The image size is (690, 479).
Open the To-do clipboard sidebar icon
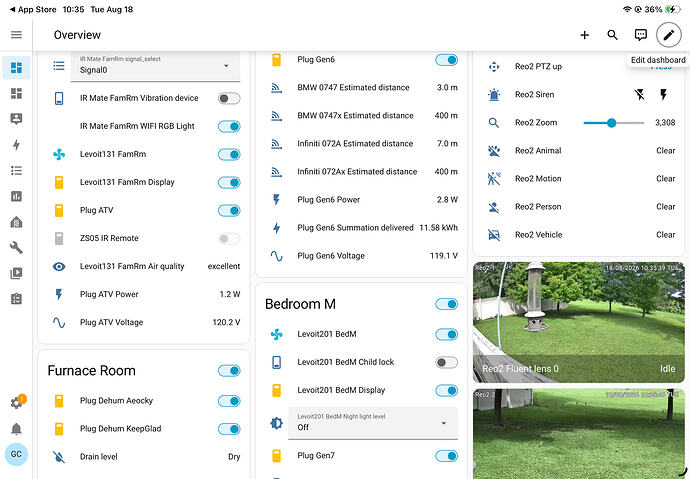(x=16, y=299)
